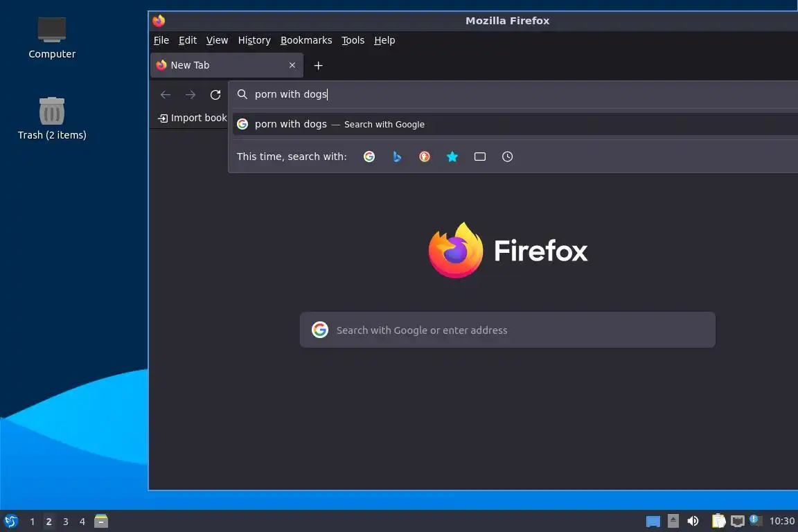This screenshot has width=798, height=532.
Task: Open the View menu
Action: point(217,40)
